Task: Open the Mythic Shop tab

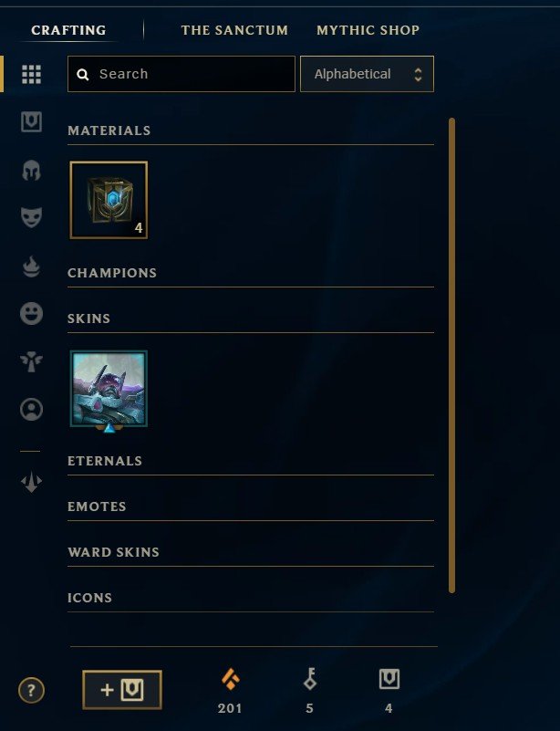Action: pyautogui.click(x=368, y=30)
